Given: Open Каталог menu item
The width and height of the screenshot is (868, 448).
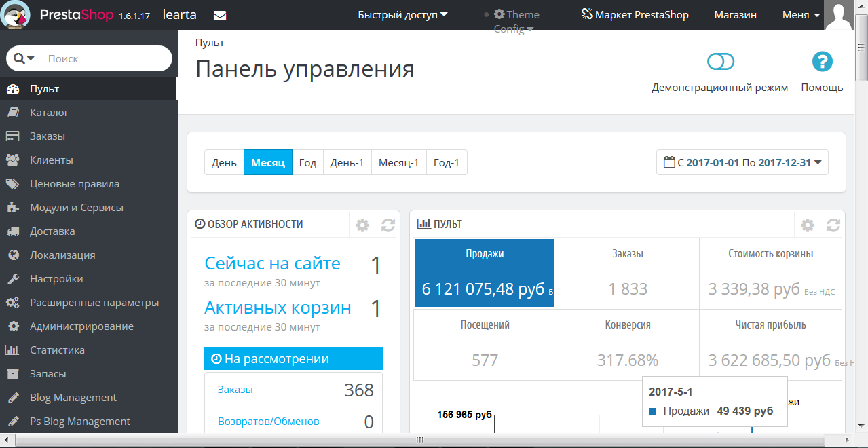Looking at the screenshot, I should point(89,113).
